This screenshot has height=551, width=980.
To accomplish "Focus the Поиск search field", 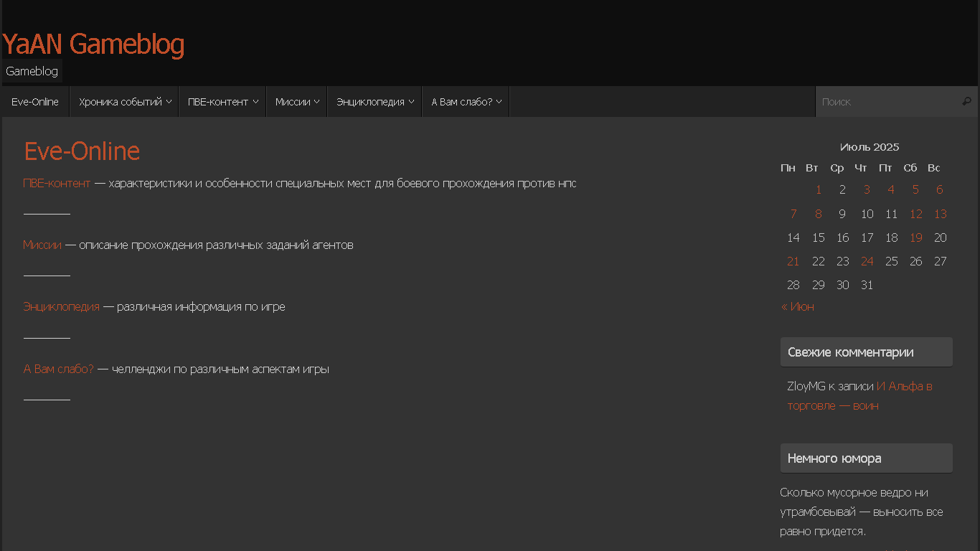I will tap(888, 102).
